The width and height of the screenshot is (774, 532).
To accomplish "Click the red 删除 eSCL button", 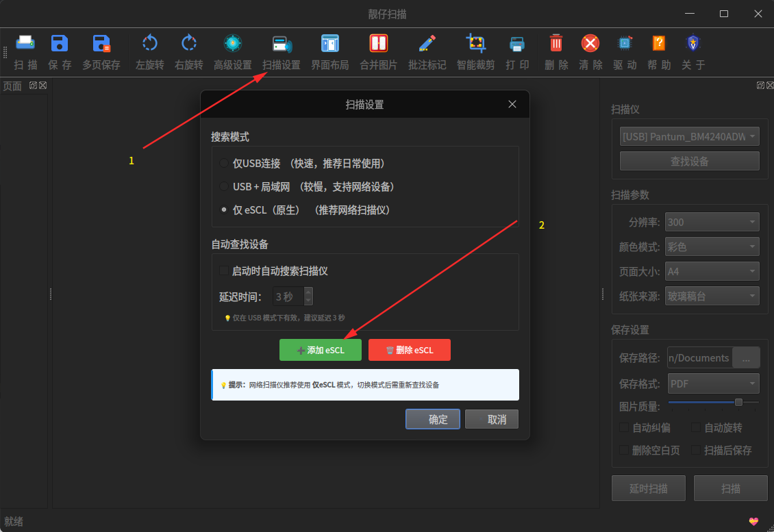I will (409, 350).
